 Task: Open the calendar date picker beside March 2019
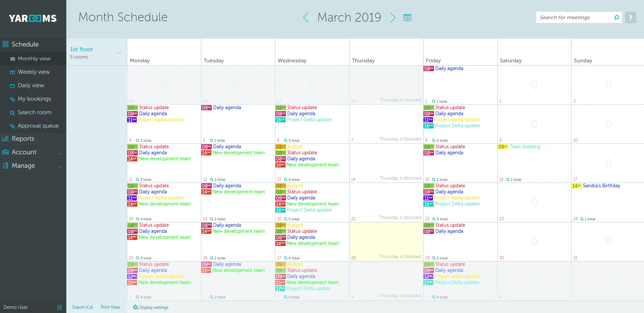tap(407, 17)
